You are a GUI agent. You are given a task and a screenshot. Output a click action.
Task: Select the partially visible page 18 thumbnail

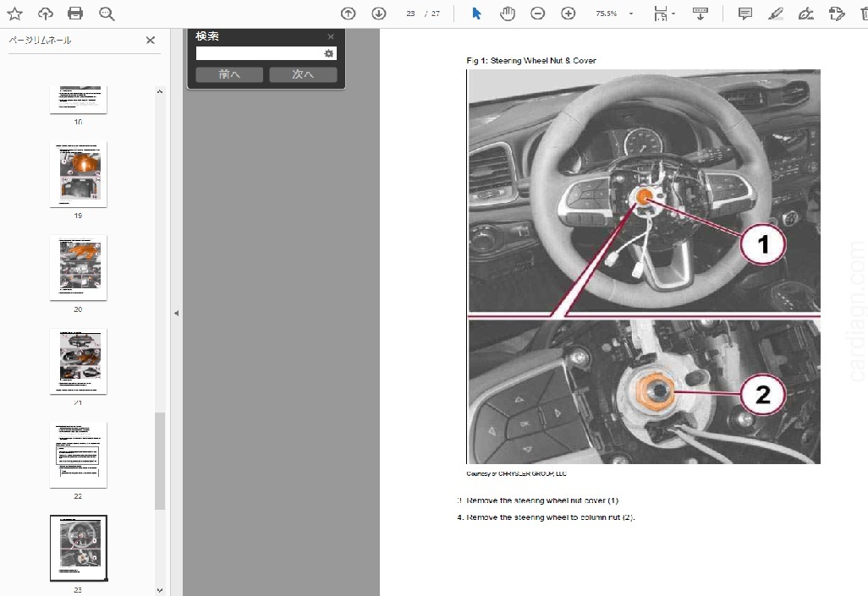pos(78,100)
